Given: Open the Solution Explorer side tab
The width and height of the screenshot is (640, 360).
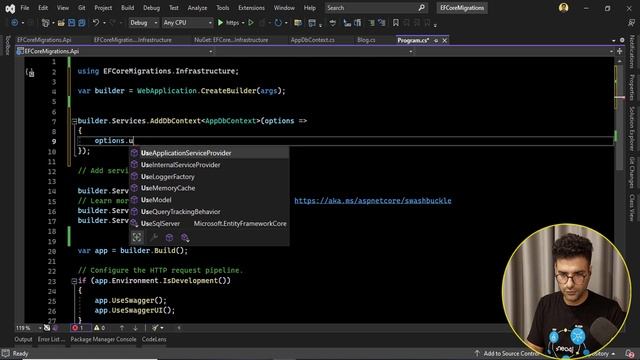Looking at the screenshot, I should [x=632, y=129].
